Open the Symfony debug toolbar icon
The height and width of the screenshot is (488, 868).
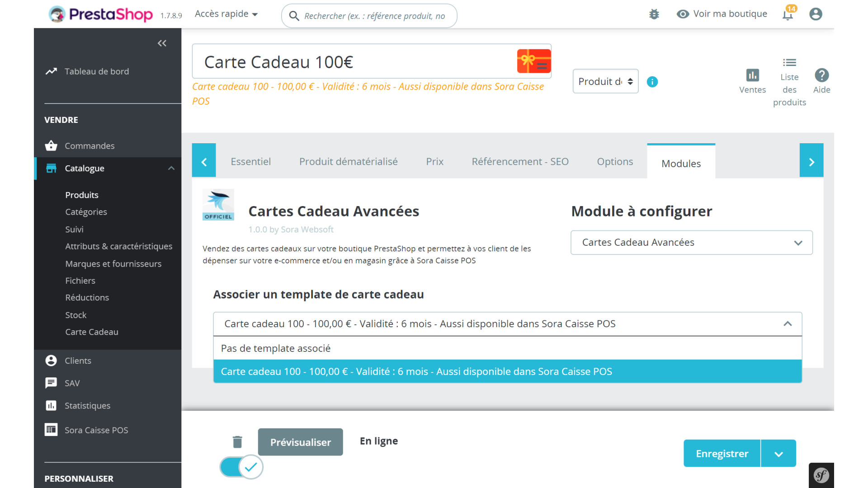pos(821,475)
